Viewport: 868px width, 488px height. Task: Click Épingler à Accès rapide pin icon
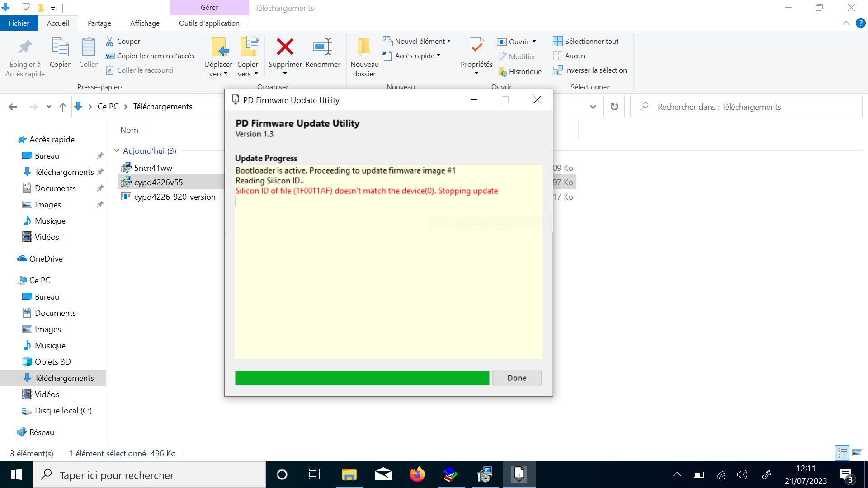pos(25,47)
